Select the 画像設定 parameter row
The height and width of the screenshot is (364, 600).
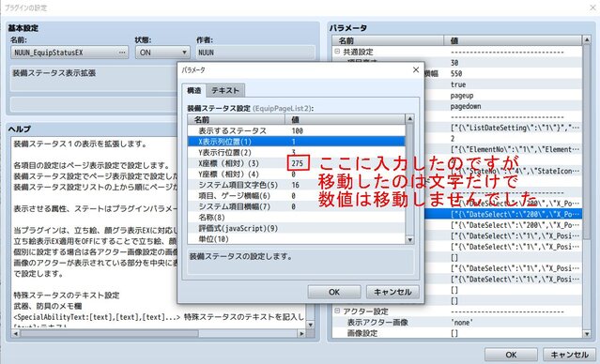(457, 333)
